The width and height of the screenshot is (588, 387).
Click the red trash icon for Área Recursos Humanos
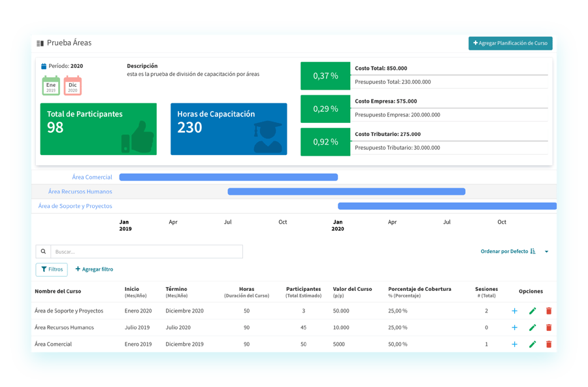[x=549, y=328]
